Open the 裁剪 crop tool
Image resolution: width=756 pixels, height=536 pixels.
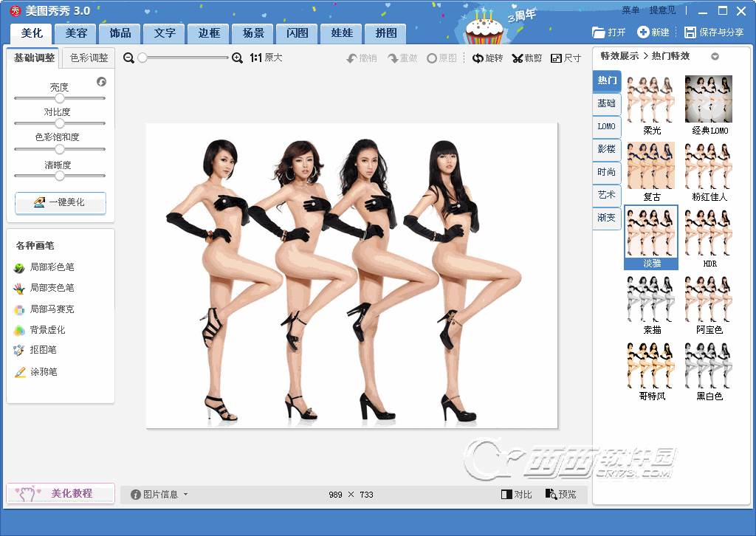pos(526,58)
